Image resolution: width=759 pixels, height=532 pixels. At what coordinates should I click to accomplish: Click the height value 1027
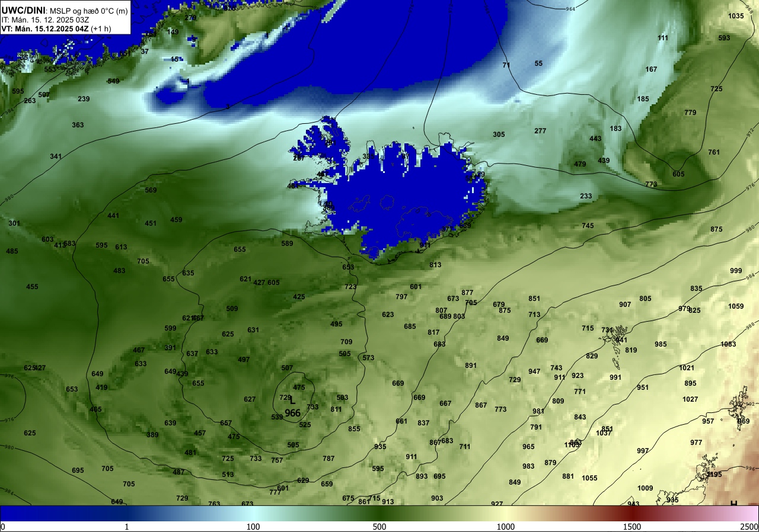(x=690, y=399)
